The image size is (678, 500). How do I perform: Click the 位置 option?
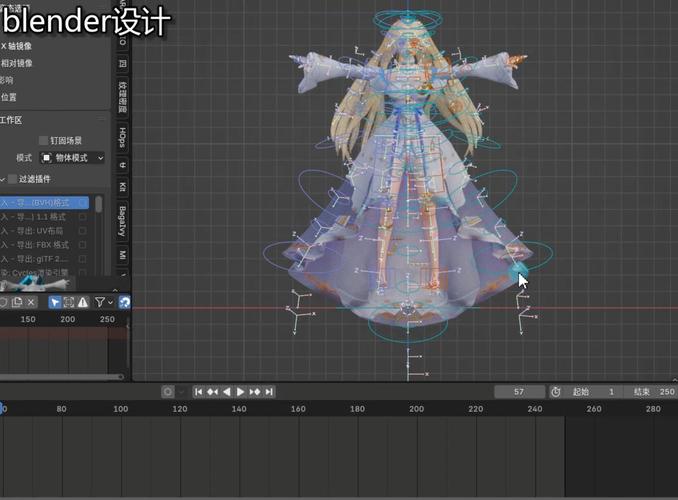coord(9,97)
